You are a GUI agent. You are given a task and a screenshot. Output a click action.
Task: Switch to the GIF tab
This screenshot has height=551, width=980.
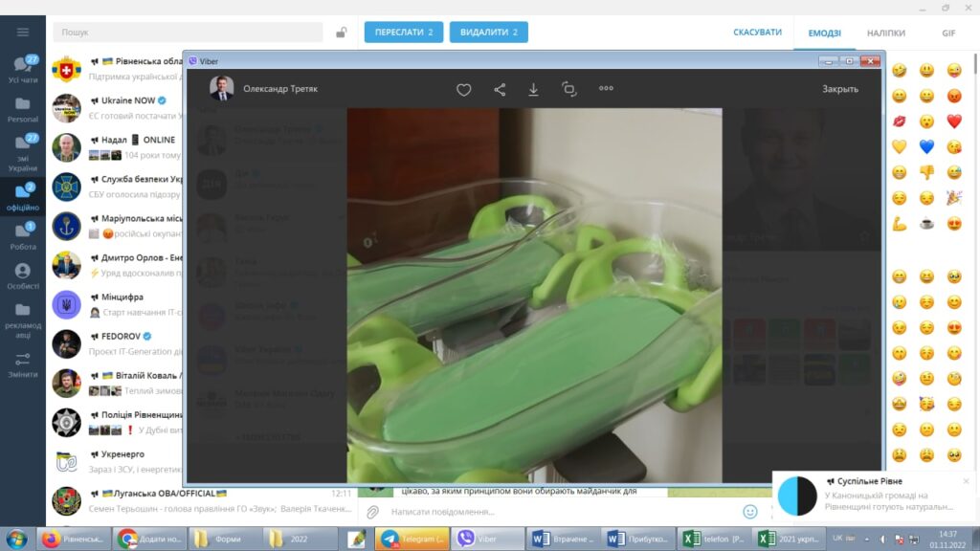tap(948, 33)
